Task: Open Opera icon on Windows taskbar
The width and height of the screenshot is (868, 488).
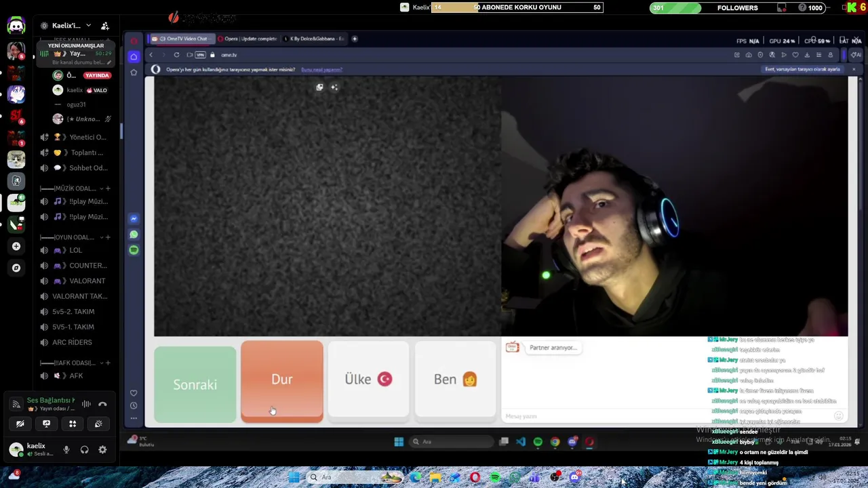Action: (475, 478)
